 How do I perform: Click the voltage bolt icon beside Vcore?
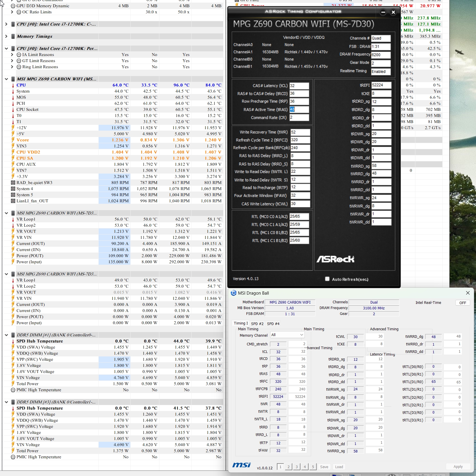pos(13,140)
